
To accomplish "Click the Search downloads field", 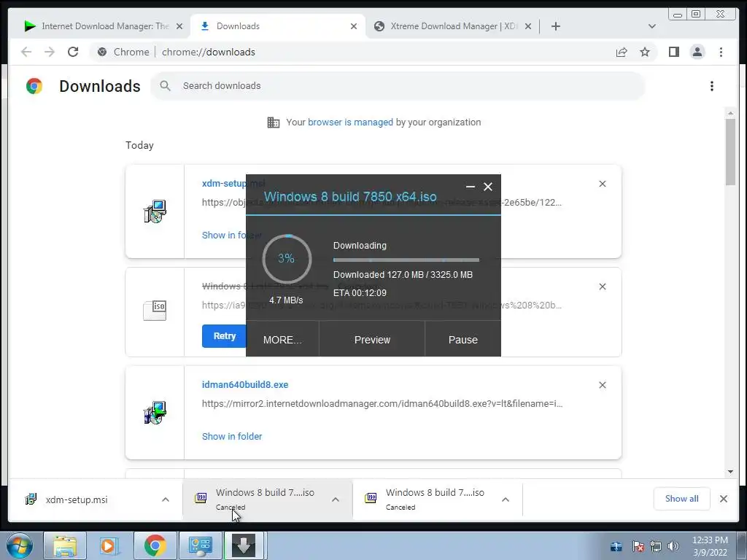I will pyautogui.click(x=398, y=86).
